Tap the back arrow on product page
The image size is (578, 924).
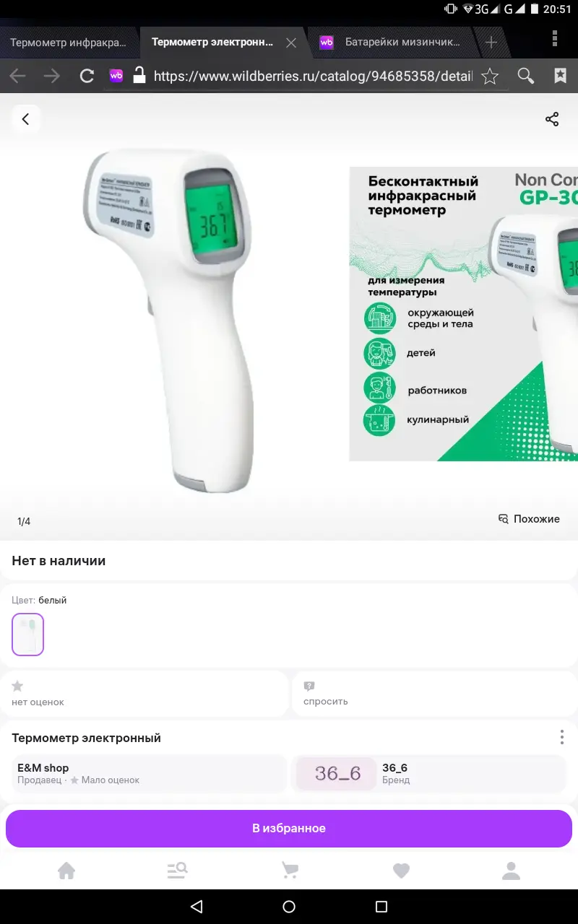pyautogui.click(x=25, y=119)
